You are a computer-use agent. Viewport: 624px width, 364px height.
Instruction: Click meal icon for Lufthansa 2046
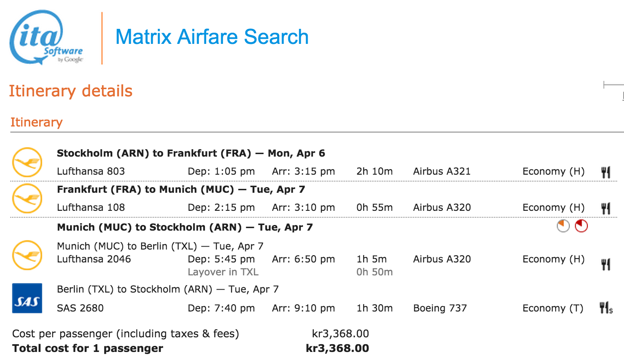click(x=605, y=264)
